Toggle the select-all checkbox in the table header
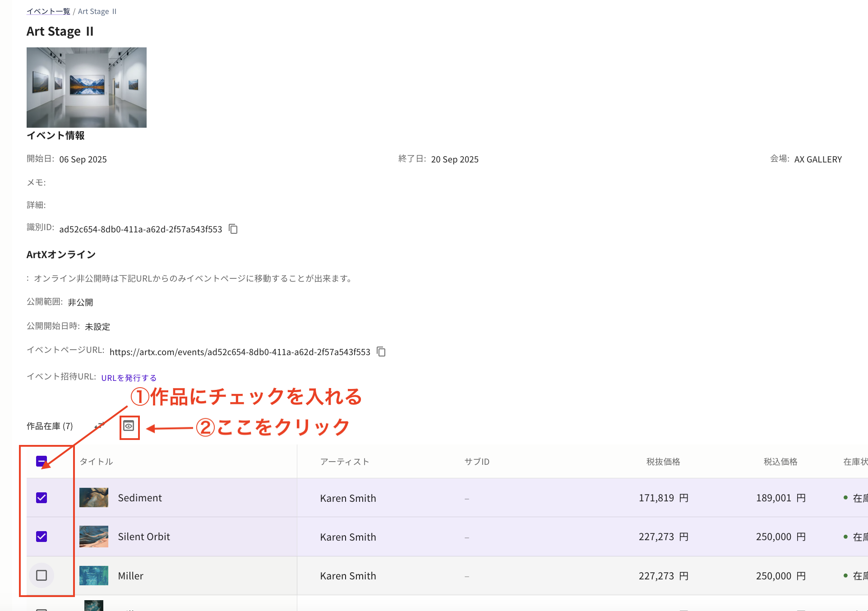868x611 pixels. 42,461
